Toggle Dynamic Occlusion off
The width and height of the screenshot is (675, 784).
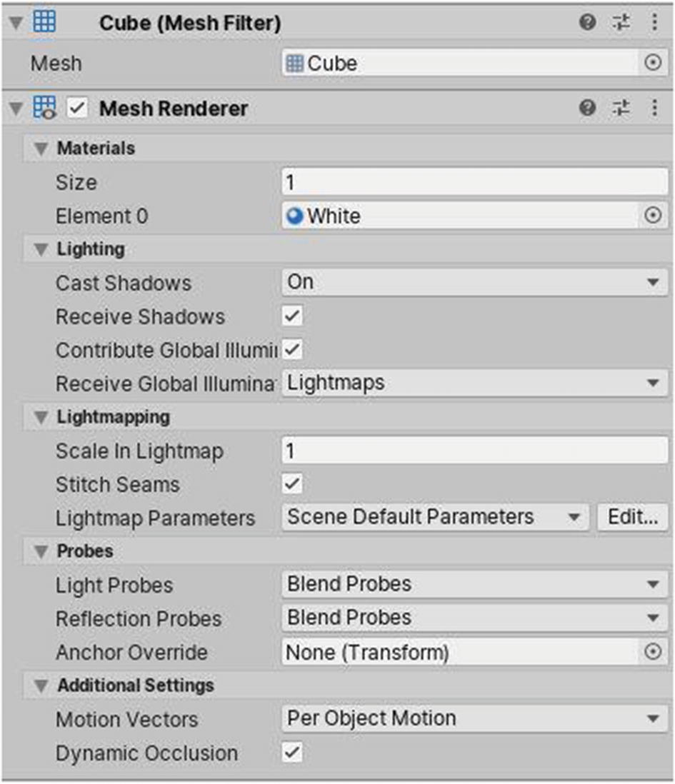tap(292, 753)
